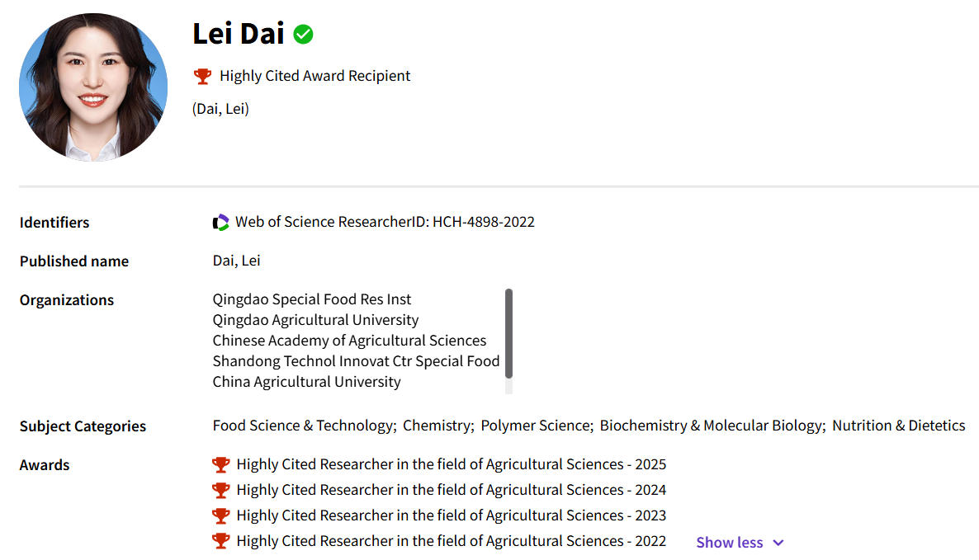Image resolution: width=979 pixels, height=560 pixels.
Task: Open Lei Dai's profile photo
Action: click(x=93, y=87)
